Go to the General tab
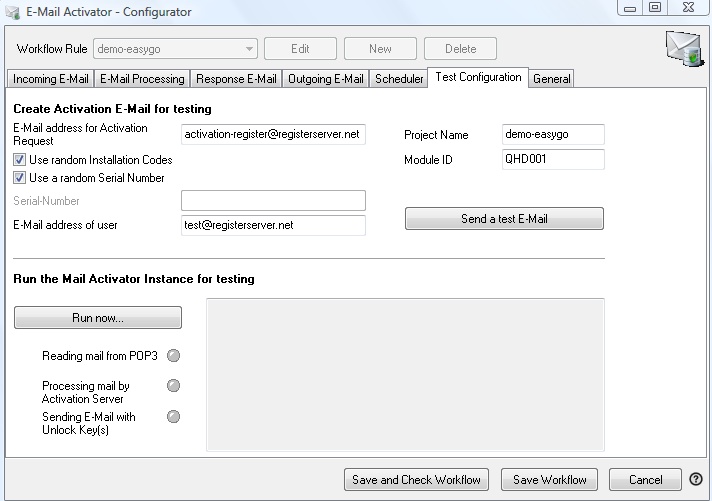The height and width of the screenshot is (501, 712). coord(551,79)
